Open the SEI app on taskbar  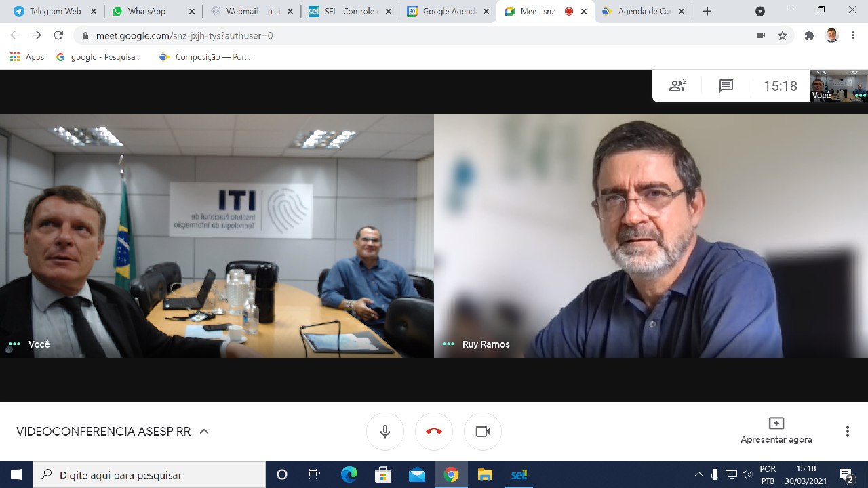pos(519,474)
